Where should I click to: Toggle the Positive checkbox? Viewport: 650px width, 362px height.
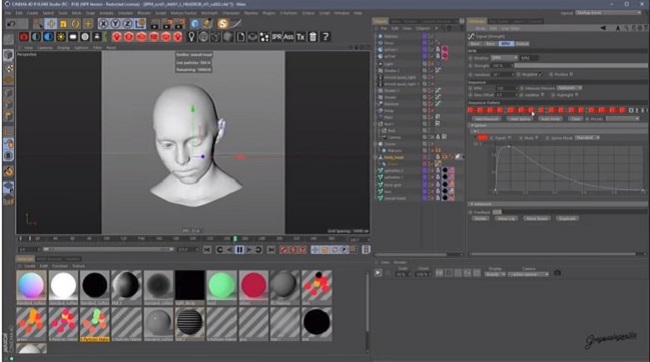571,74
